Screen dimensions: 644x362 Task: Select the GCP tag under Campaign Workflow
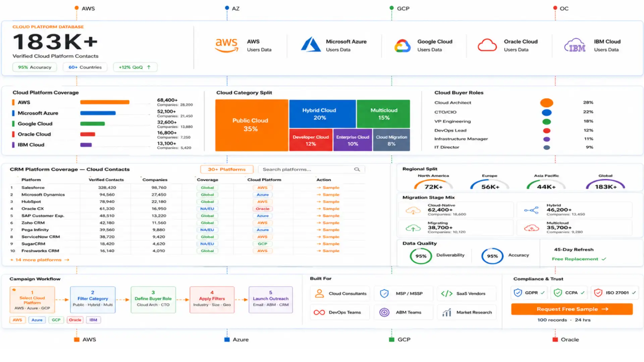tap(56, 320)
